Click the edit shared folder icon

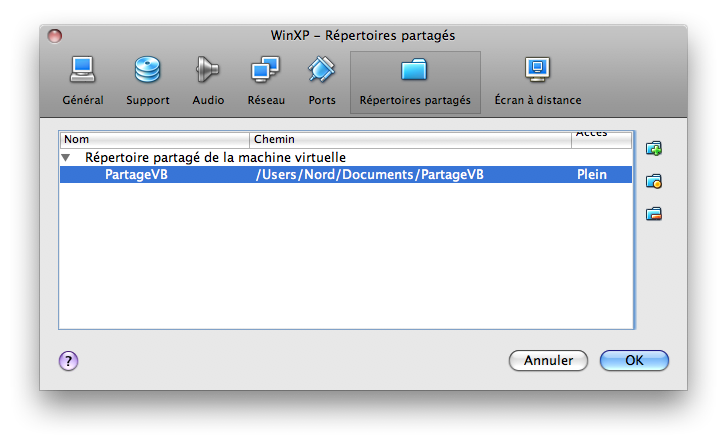point(654,181)
